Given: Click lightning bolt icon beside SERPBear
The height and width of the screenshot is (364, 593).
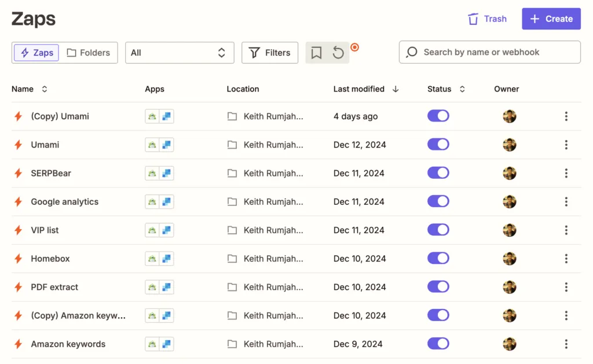Looking at the screenshot, I should [x=18, y=173].
